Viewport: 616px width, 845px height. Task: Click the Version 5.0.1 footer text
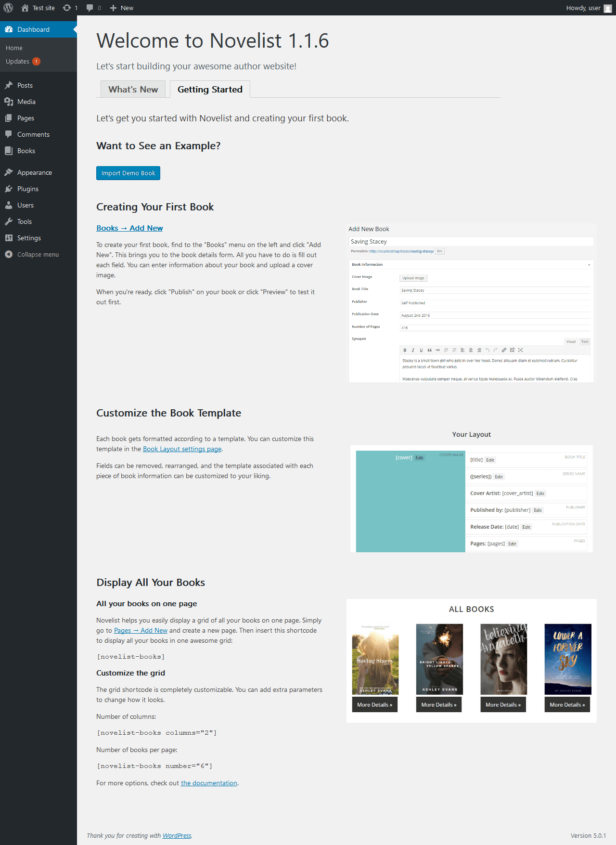[x=588, y=835]
